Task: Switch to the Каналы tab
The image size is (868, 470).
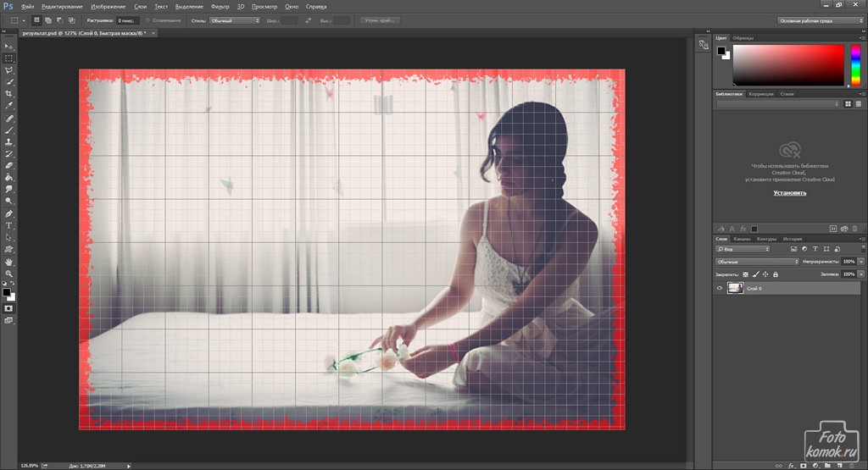Action: click(741, 239)
